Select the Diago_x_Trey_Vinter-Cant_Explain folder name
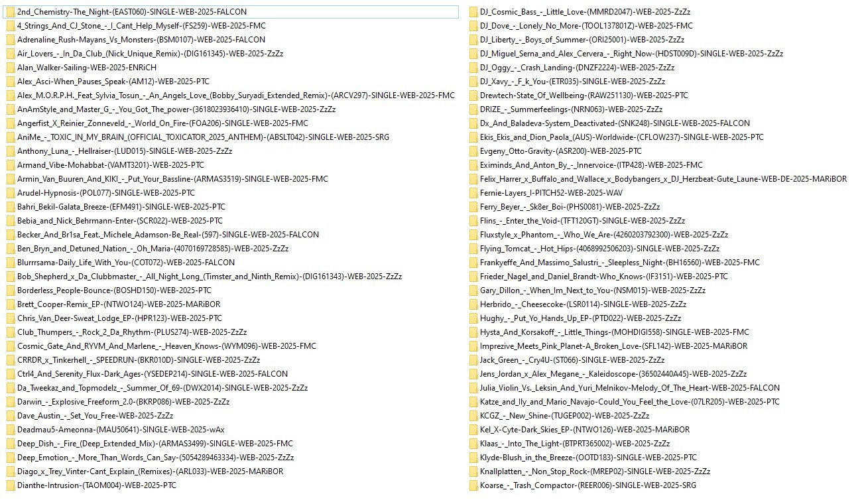This screenshot has width=860, height=504. point(150,472)
